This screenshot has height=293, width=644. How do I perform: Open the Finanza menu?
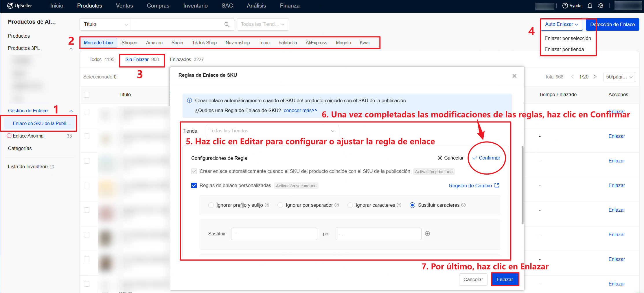tap(290, 6)
